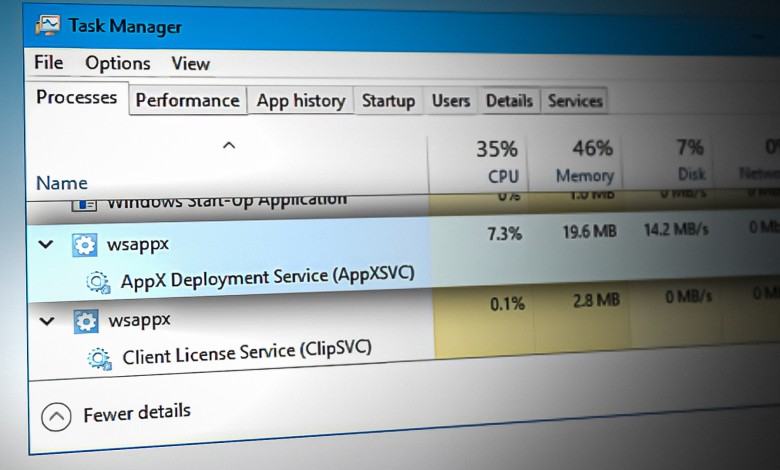This screenshot has height=470, width=780.
Task: Sort processes by Memory column
Action: (585, 176)
